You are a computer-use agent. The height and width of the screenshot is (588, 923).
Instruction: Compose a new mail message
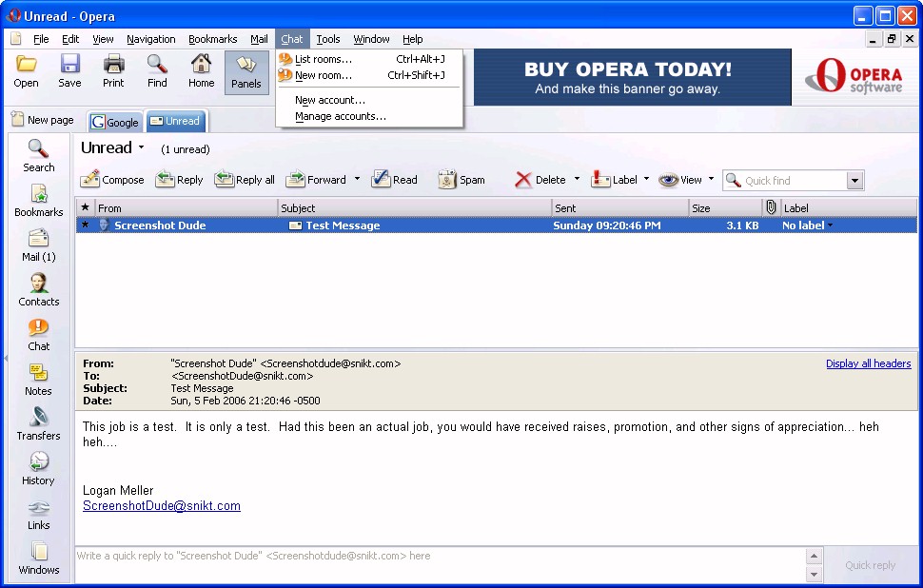[112, 180]
